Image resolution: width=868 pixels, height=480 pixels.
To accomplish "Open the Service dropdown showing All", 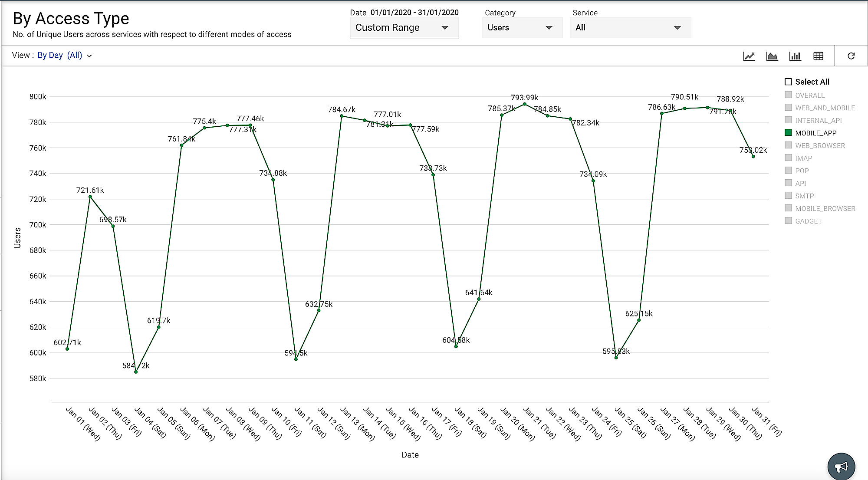I will click(x=630, y=27).
